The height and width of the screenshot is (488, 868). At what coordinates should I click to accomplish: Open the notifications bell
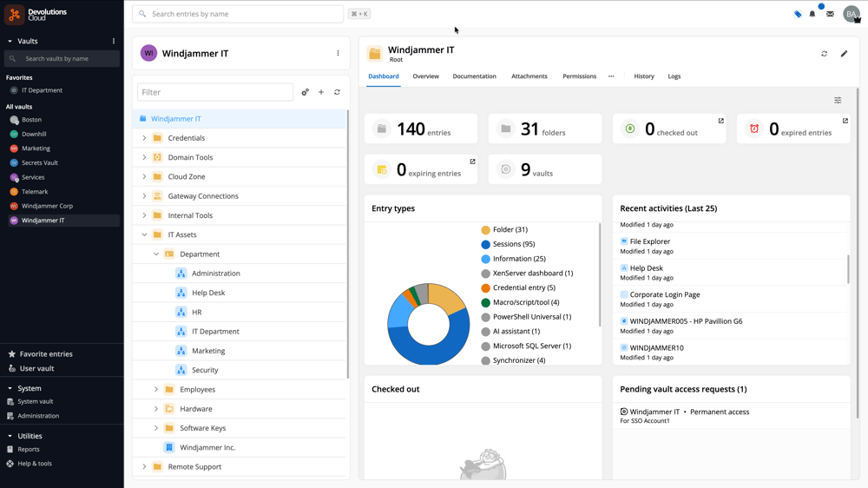812,14
